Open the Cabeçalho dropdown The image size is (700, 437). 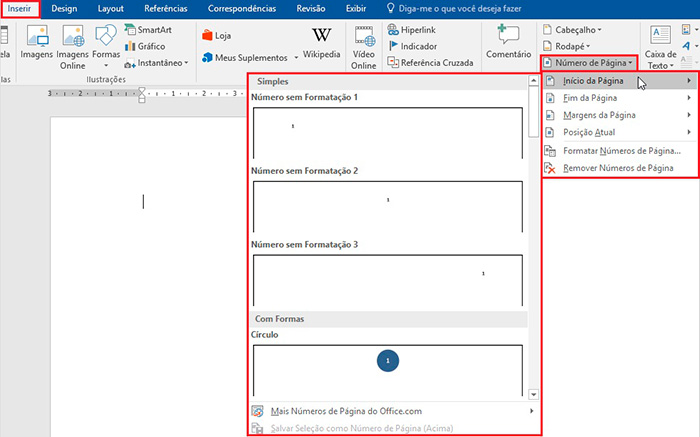pyautogui.click(x=572, y=29)
